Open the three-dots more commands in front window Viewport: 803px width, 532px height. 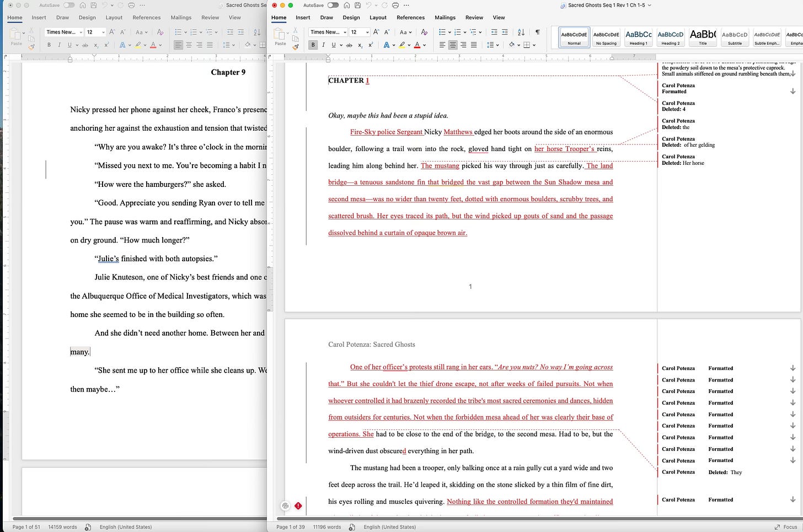(407, 5)
